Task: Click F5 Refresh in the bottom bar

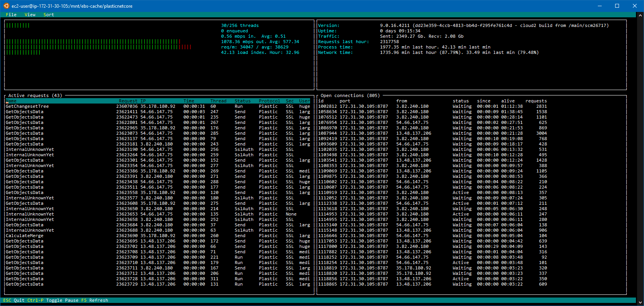Action: point(95,300)
